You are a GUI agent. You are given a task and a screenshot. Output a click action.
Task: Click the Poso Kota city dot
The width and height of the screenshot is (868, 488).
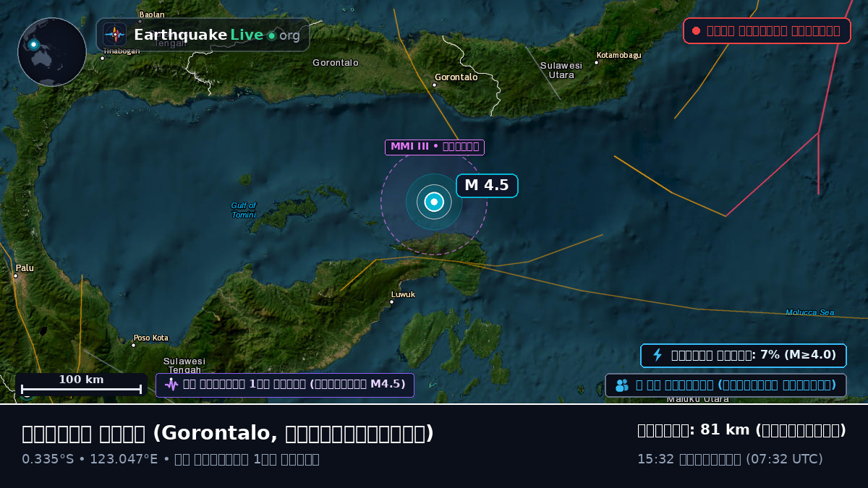point(133,345)
